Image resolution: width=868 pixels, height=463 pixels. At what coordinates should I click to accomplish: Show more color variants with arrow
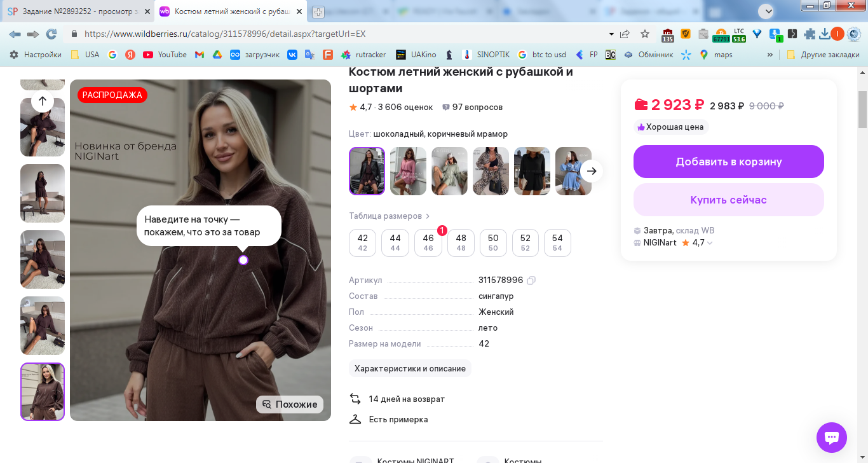pyautogui.click(x=592, y=171)
